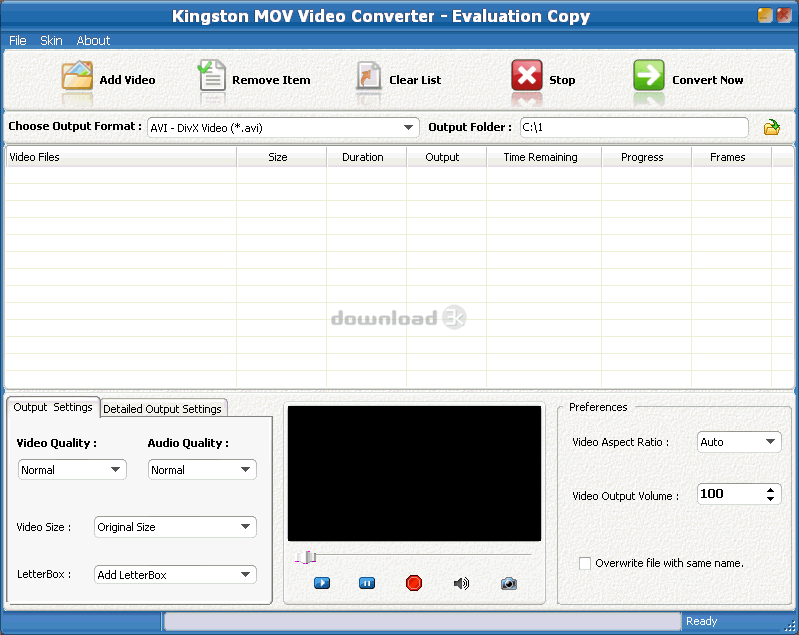The width and height of the screenshot is (799, 635).
Task: Click the Ready status bar text
Action: click(x=701, y=621)
